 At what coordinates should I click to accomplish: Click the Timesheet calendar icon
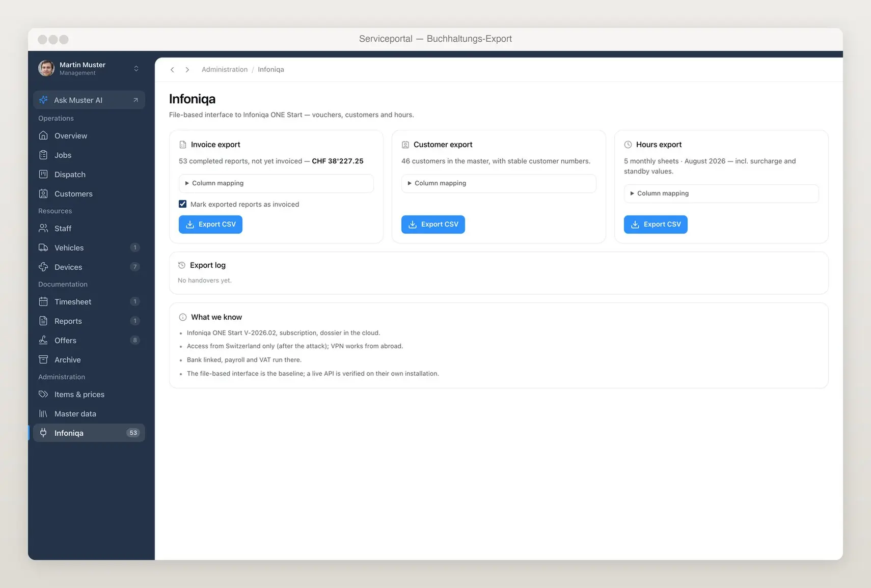point(43,301)
